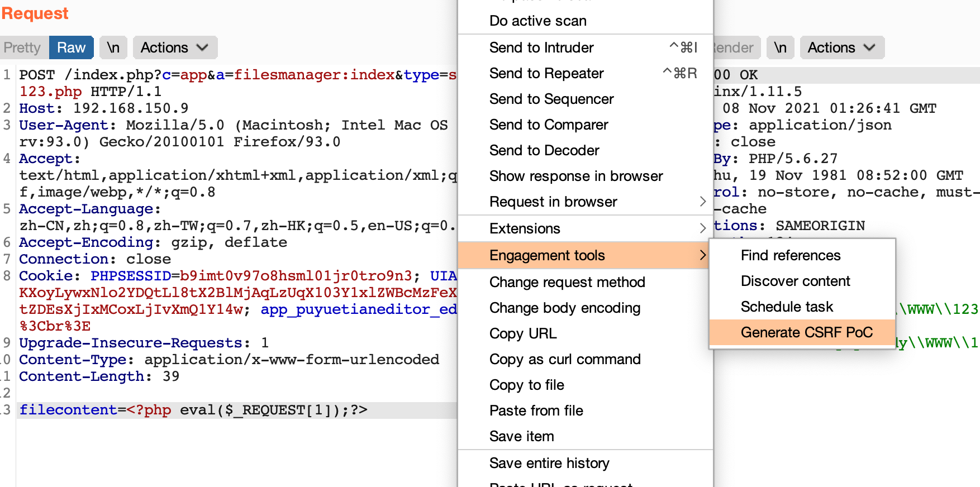980x487 pixels.
Task: Click the 'Host: 192.168.150.9' header line
Action: tap(104, 108)
